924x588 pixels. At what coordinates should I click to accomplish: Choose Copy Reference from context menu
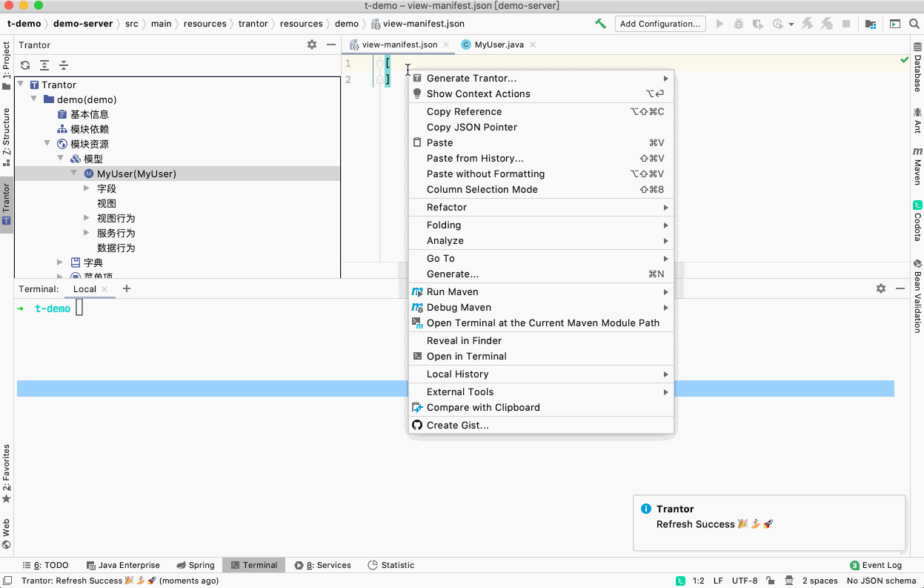click(541, 111)
